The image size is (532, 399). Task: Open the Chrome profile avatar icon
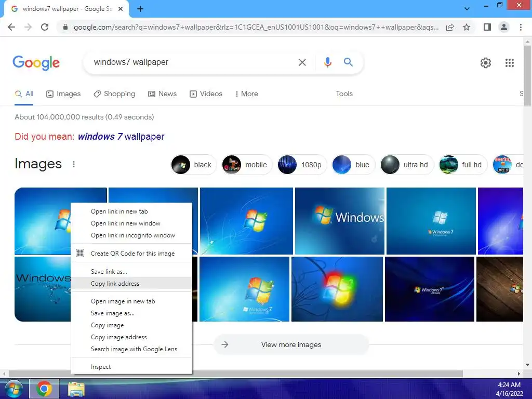pyautogui.click(x=504, y=27)
